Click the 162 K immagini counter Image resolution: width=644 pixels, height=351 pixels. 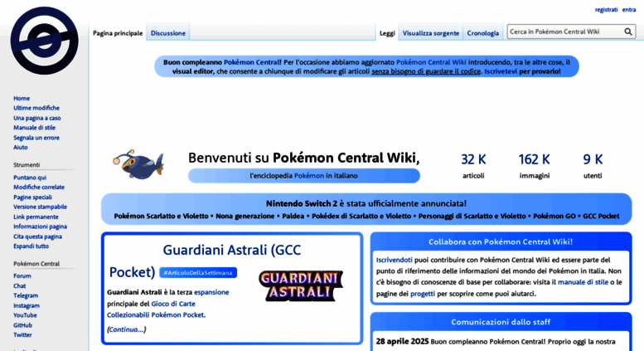click(534, 166)
